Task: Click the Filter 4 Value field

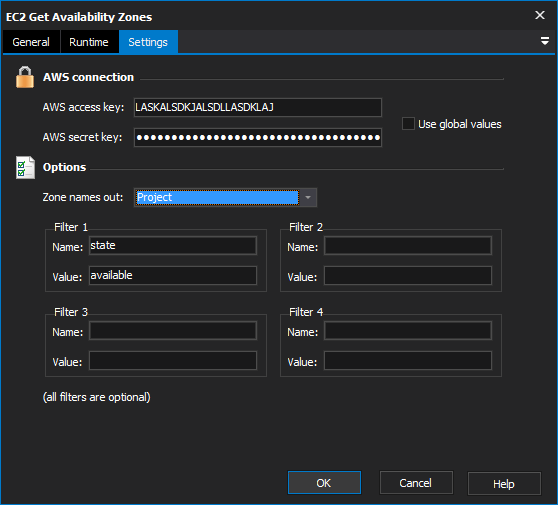Action: [408, 361]
